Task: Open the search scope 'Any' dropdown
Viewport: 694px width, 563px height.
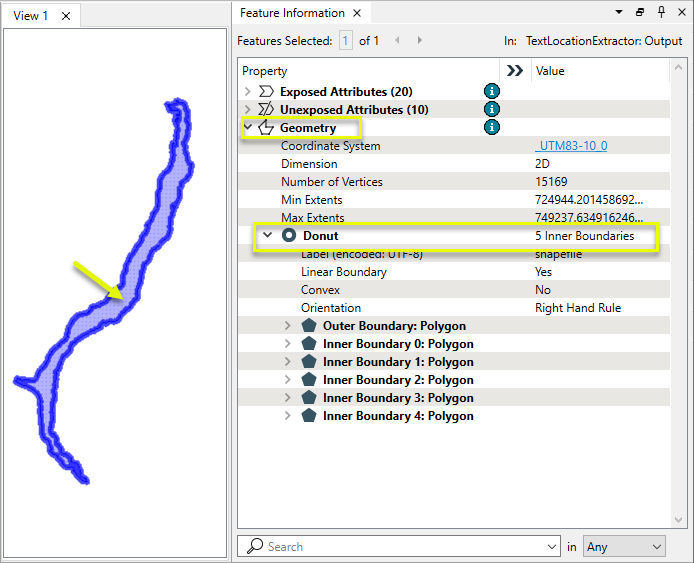Action: 625,547
